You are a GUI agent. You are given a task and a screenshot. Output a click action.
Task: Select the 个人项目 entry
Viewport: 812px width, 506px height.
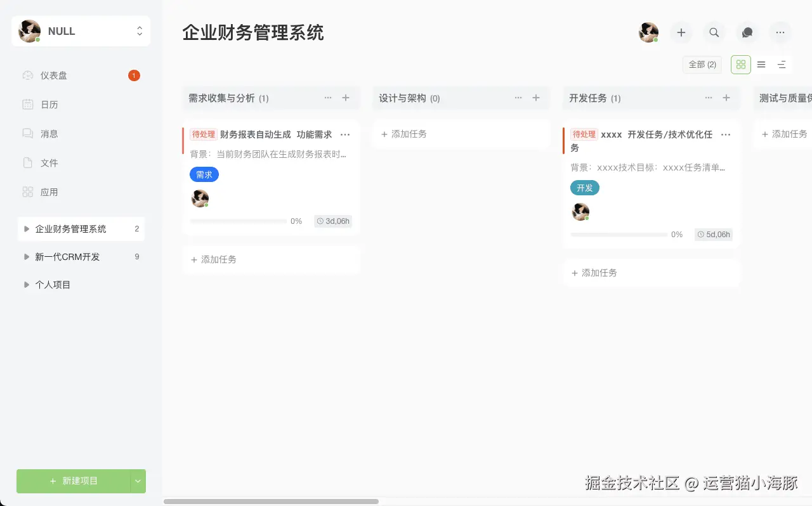(x=81, y=285)
